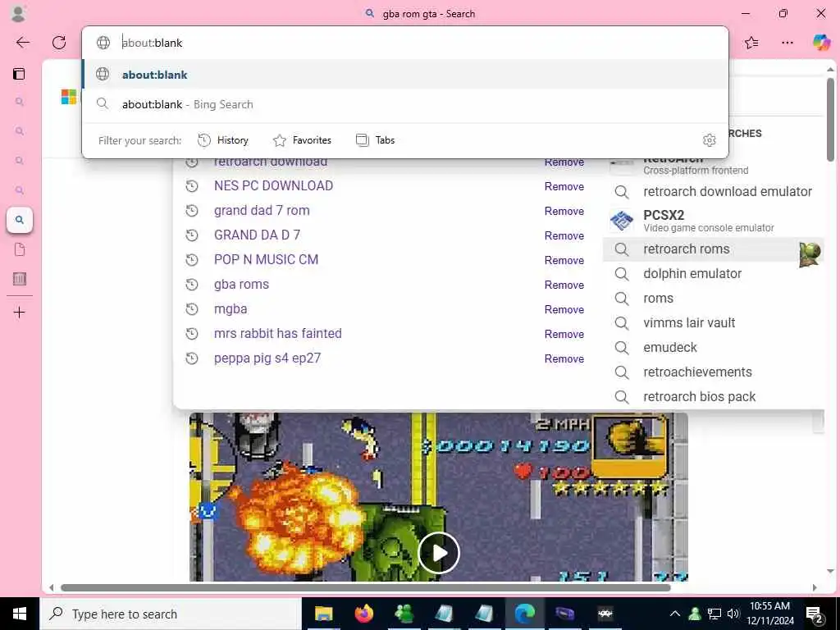Reload the current page

pos(59,43)
